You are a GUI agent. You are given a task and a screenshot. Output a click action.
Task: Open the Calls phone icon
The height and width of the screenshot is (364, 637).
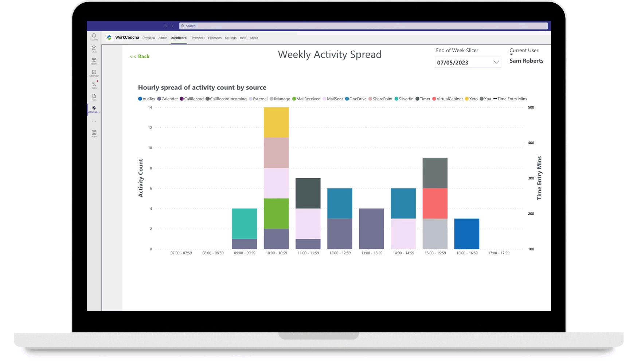click(x=94, y=85)
